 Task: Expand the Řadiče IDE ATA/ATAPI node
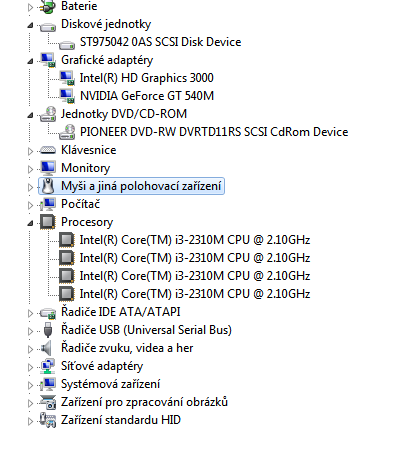(x=30, y=313)
